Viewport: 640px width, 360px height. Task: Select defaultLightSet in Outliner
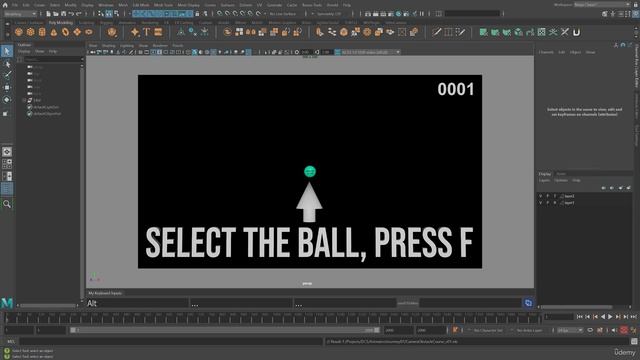pyautogui.click(x=46, y=107)
